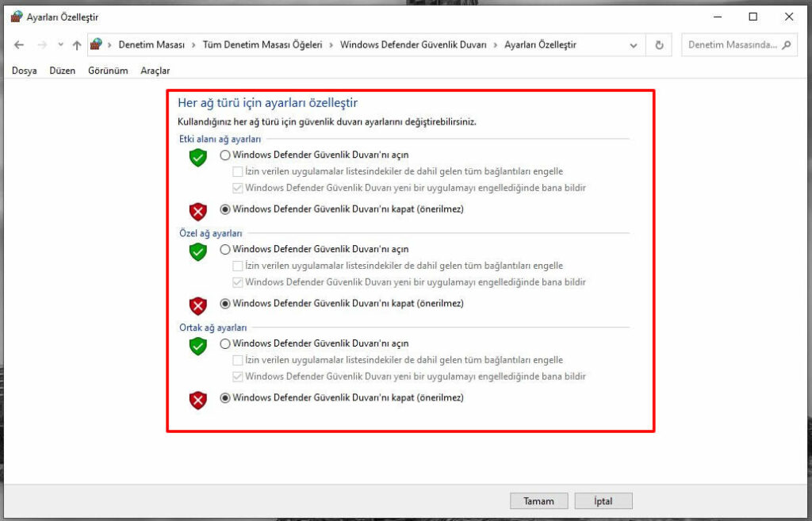The height and width of the screenshot is (521, 812).
Task: Click the Her ağ türü için ayarları özelleştir title
Action: (268, 102)
